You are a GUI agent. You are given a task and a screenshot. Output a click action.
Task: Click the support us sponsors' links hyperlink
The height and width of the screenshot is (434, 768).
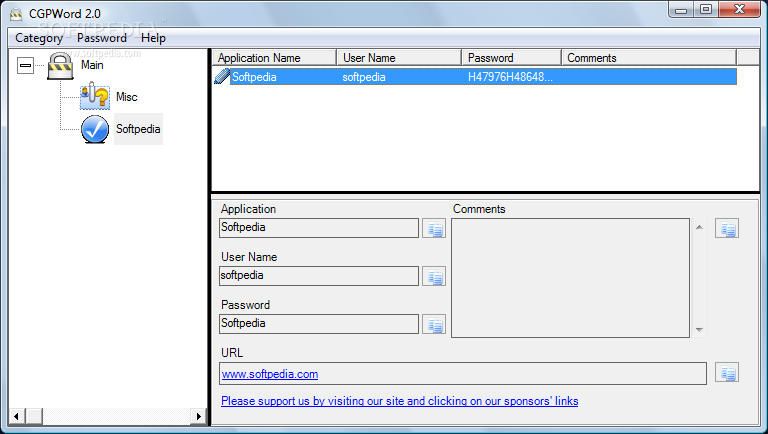pos(400,401)
